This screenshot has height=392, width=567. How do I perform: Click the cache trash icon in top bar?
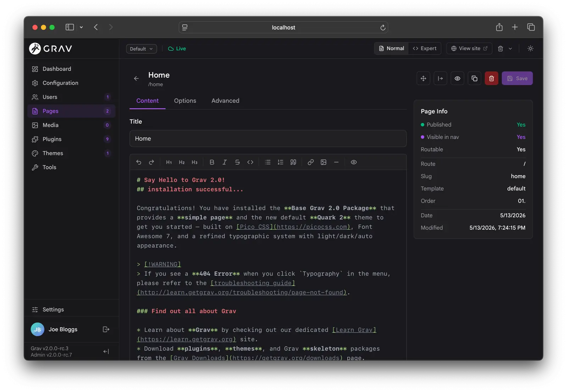(500, 49)
